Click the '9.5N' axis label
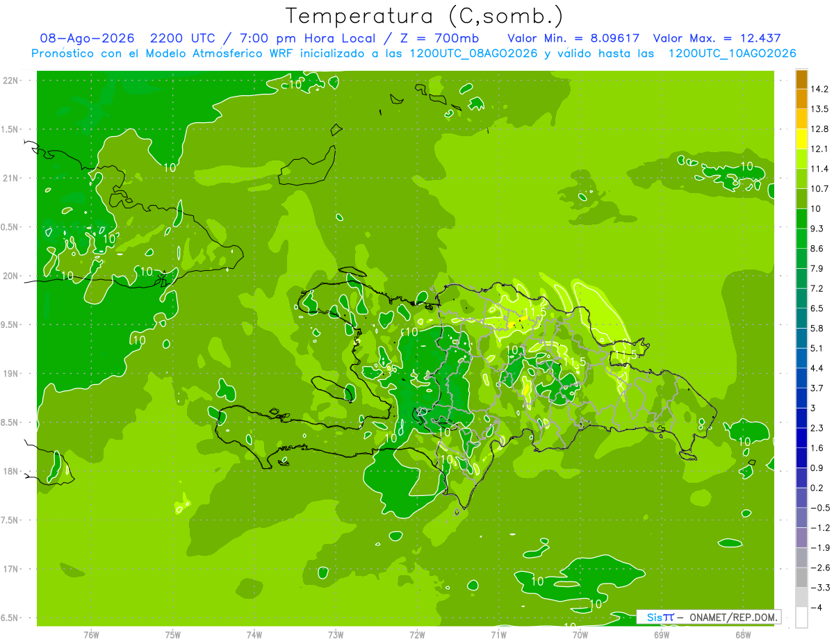 pos(10,325)
